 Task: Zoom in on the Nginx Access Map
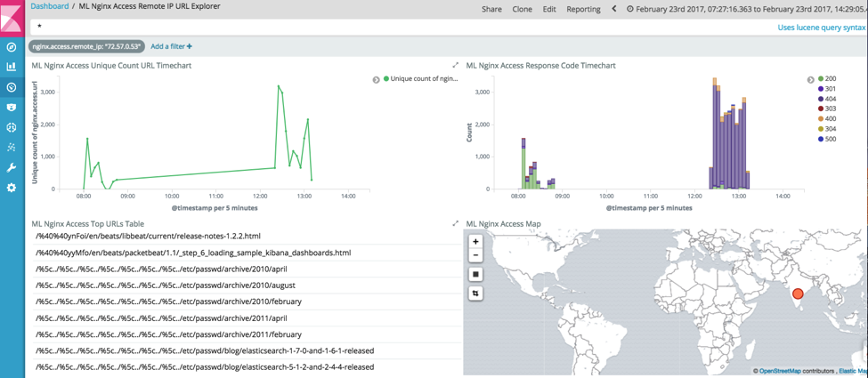(x=475, y=242)
